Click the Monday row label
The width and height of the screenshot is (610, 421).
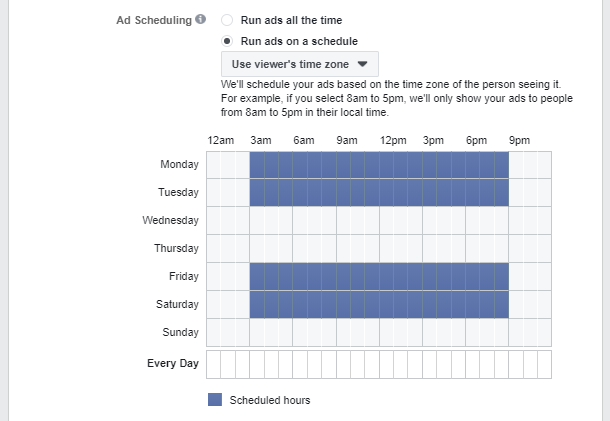point(179,165)
